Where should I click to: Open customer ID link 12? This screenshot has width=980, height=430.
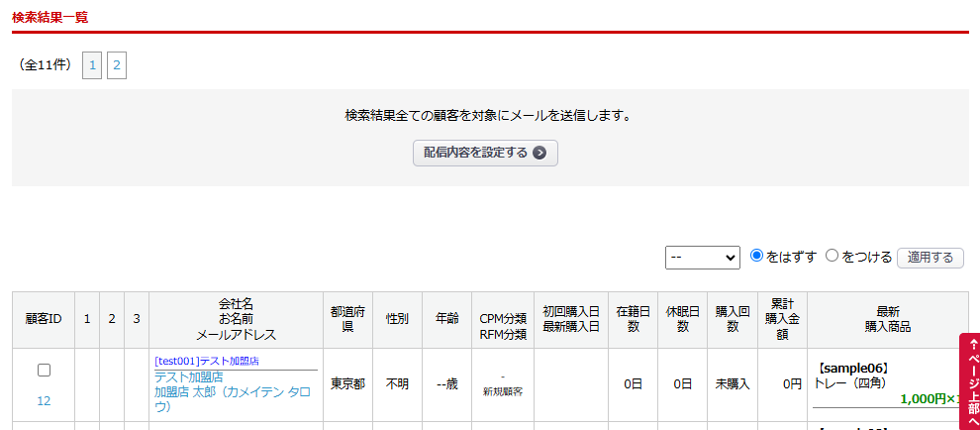44,401
